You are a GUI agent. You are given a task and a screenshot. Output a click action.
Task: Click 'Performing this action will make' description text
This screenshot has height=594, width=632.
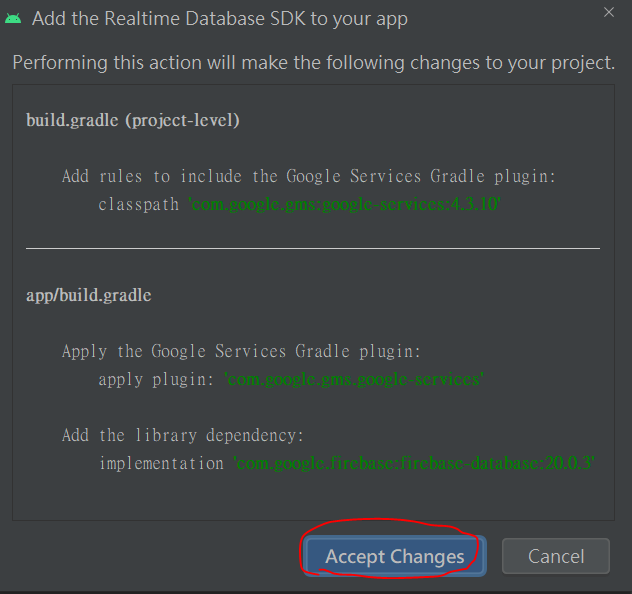[x=314, y=63]
